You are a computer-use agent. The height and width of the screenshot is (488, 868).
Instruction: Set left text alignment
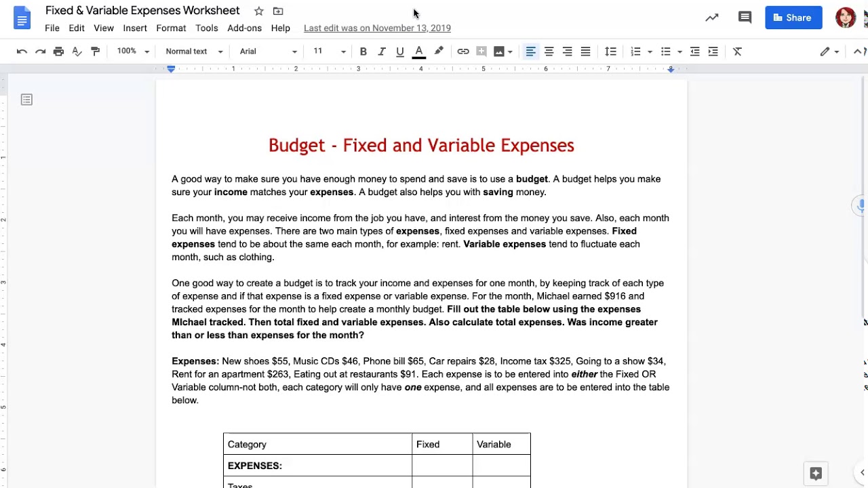tap(530, 52)
